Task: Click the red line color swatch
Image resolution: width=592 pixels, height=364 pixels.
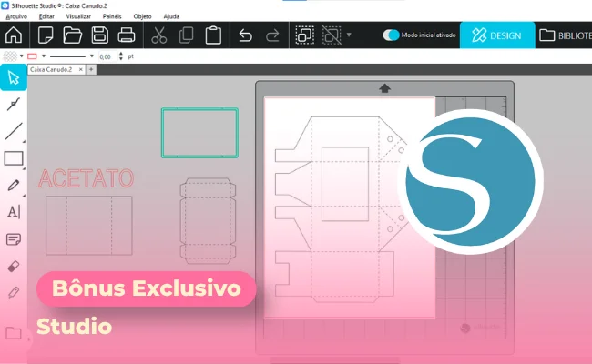Action: point(33,56)
